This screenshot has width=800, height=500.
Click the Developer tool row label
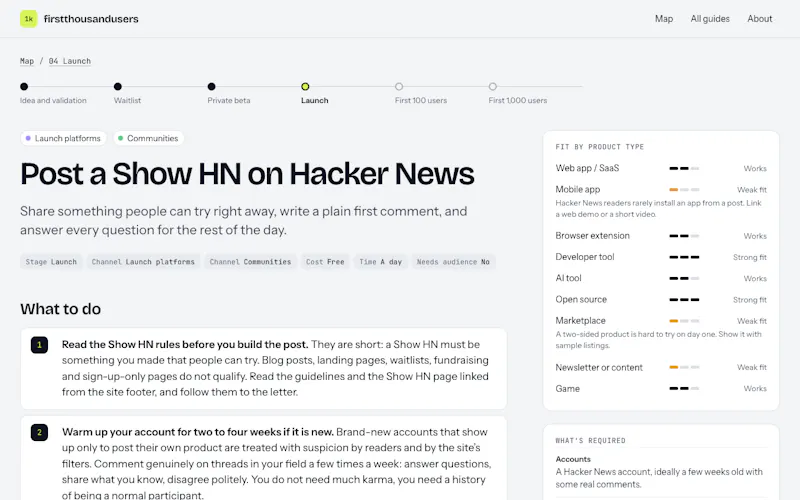(x=585, y=257)
